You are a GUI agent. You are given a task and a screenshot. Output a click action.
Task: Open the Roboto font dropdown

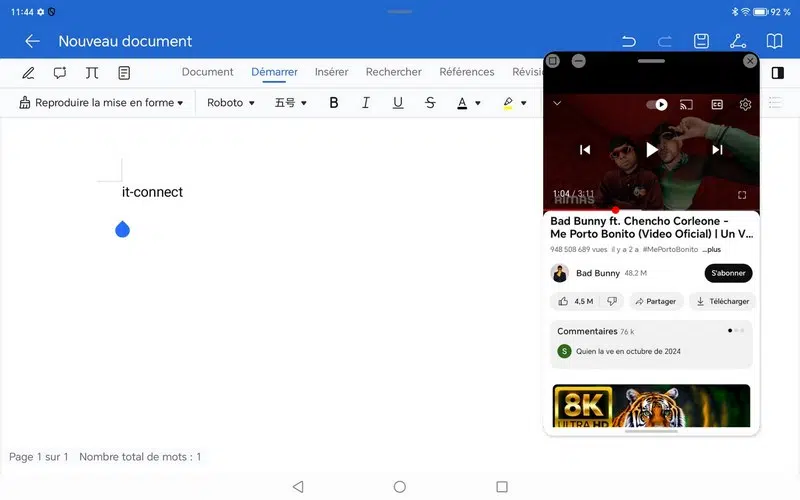[x=230, y=103]
